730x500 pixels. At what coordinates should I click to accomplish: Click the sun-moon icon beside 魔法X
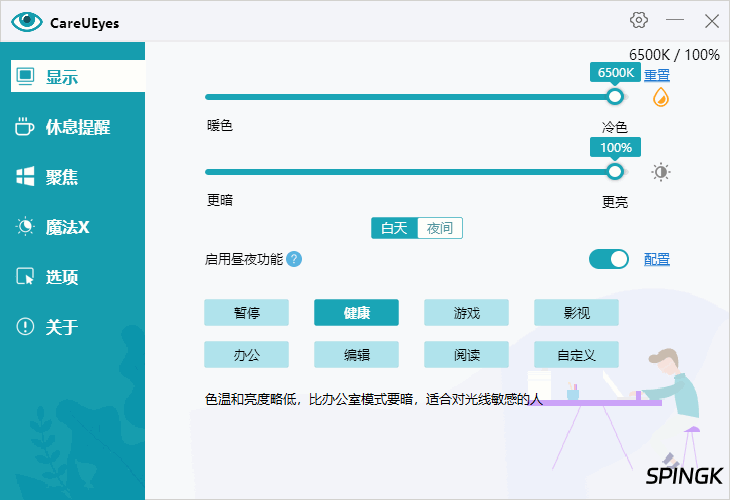(25, 227)
